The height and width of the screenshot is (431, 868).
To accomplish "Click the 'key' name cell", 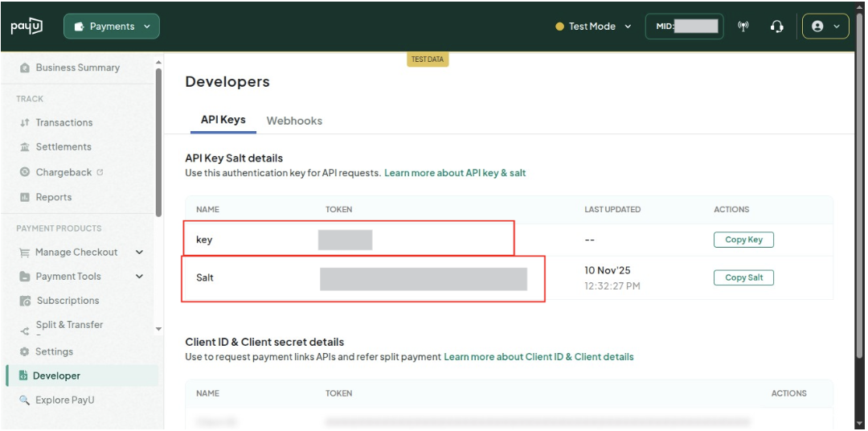I will [204, 240].
